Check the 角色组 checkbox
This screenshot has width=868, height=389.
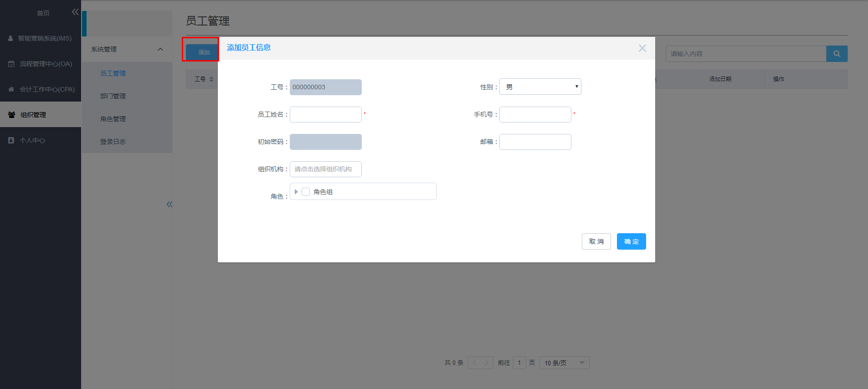pos(306,192)
